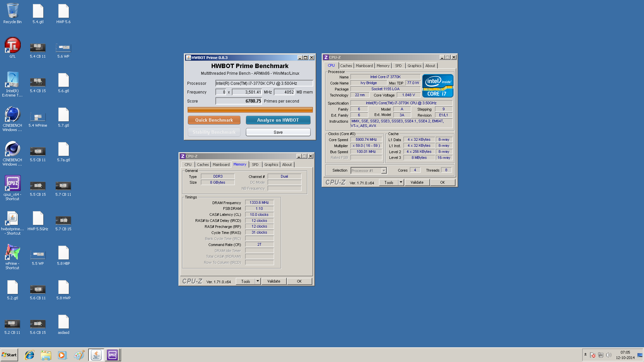
Task: Open the asdasd file icon
Action: pyautogui.click(x=63, y=324)
